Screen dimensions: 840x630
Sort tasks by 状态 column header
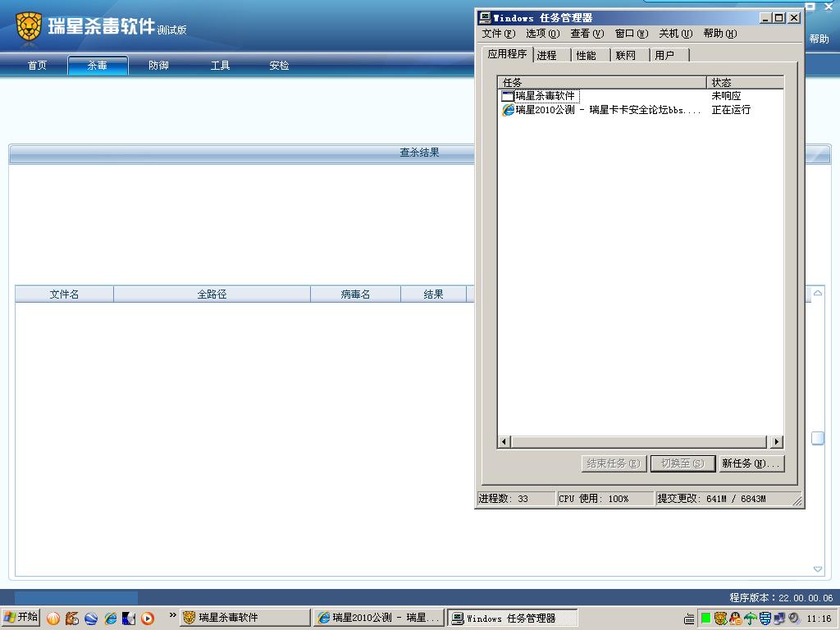[745, 83]
